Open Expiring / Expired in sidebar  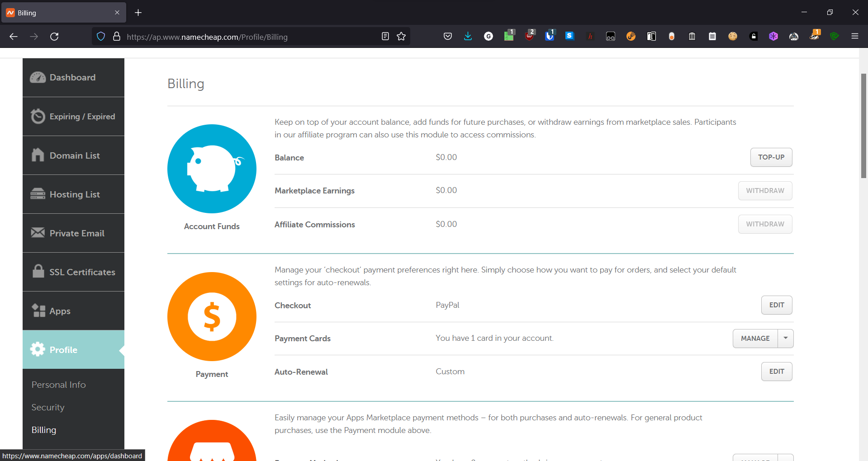pos(73,116)
